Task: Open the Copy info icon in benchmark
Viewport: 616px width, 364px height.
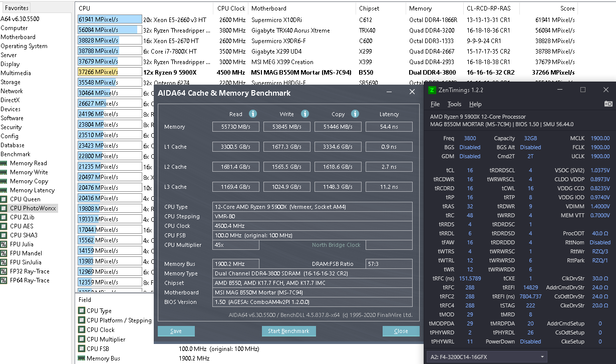Action: coord(355,114)
